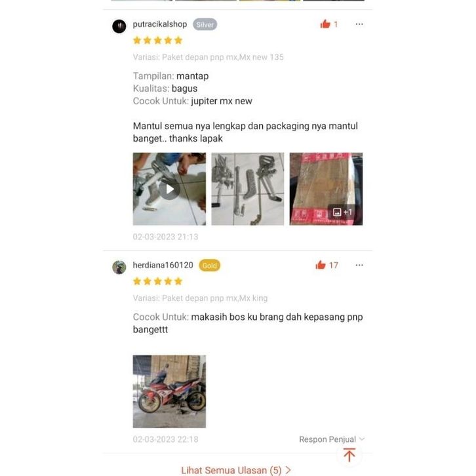
Task: View the red motorcycle review photo
Action: [169, 391]
